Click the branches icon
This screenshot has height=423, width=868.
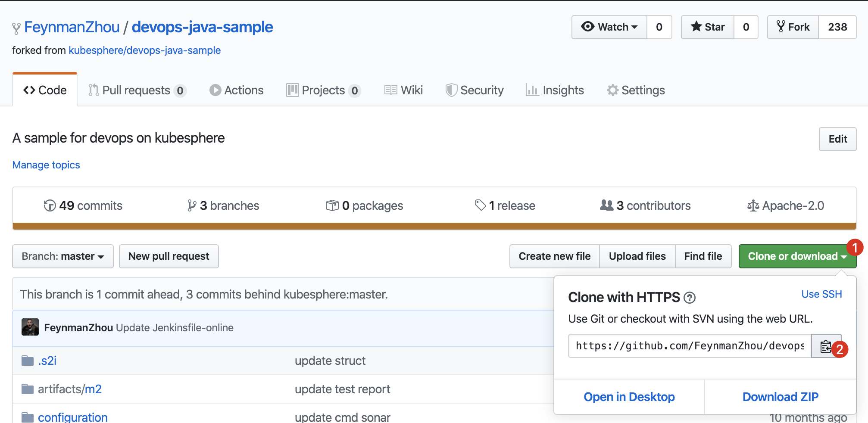pyautogui.click(x=192, y=205)
